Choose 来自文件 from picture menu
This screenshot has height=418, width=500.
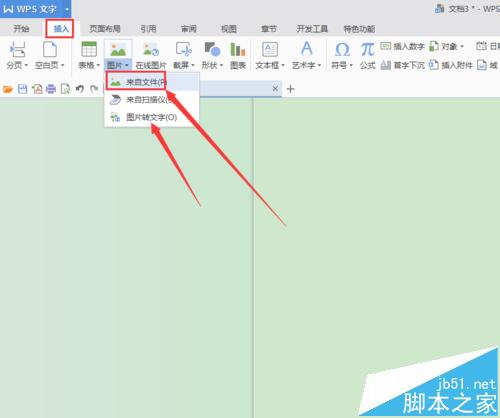[x=152, y=82]
